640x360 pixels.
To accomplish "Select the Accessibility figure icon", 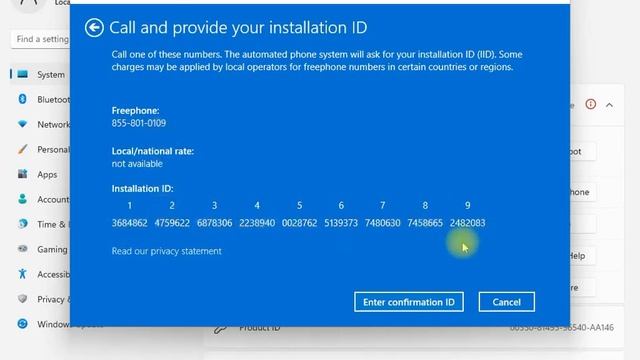I will 22,274.
